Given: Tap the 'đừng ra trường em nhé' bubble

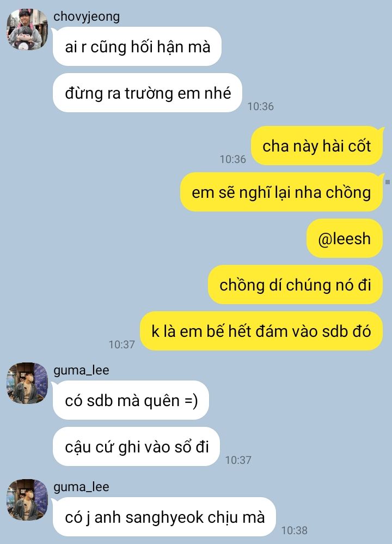Looking at the screenshot, I should [x=148, y=93].
